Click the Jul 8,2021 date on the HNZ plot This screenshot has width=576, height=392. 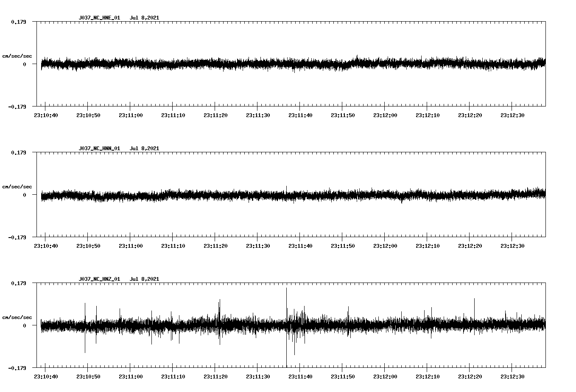pyautogui.click(x=144, y=279)
